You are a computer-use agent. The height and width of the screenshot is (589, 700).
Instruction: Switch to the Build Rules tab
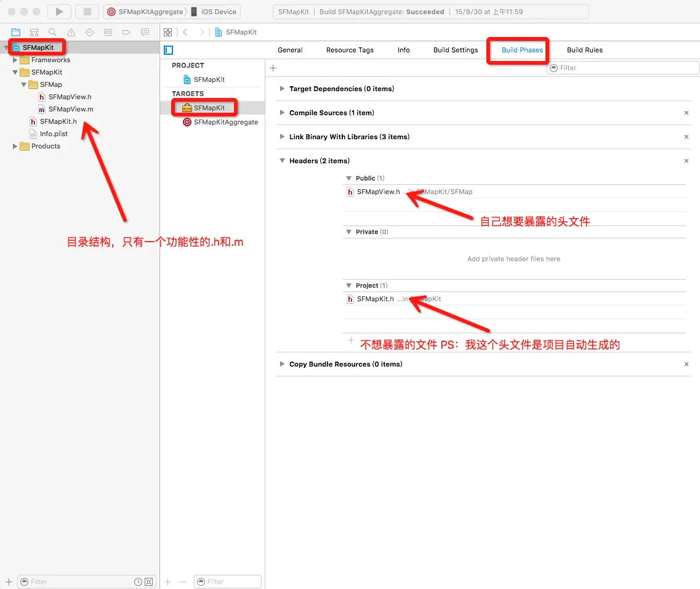584,50
